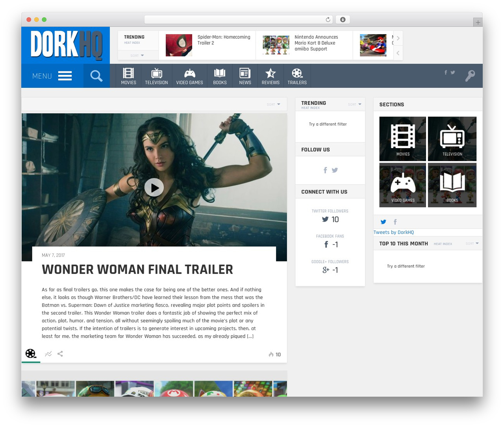Screen dimensions: 504x427
Task: Click trailers film reel icon under article
Action: click(31, 354)
